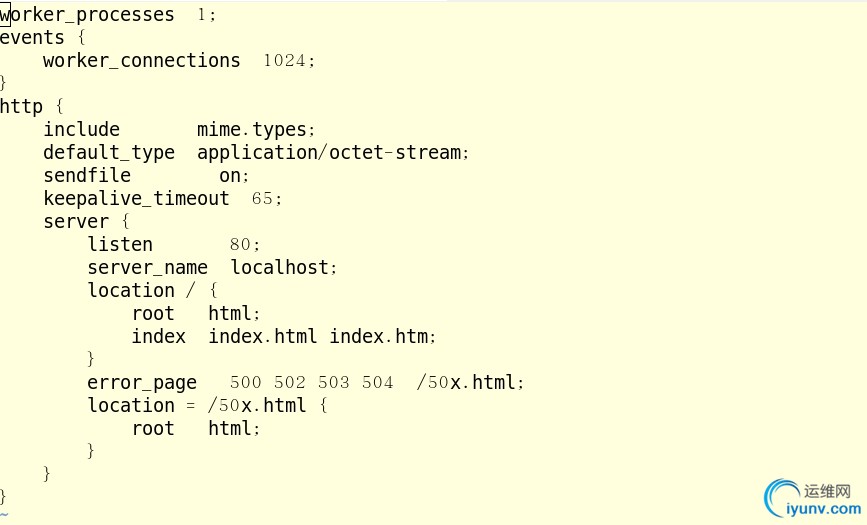867x525 pixels.
Task: Click the worker_processes directive
Action: pyautogui.click(x=87, y=15)
